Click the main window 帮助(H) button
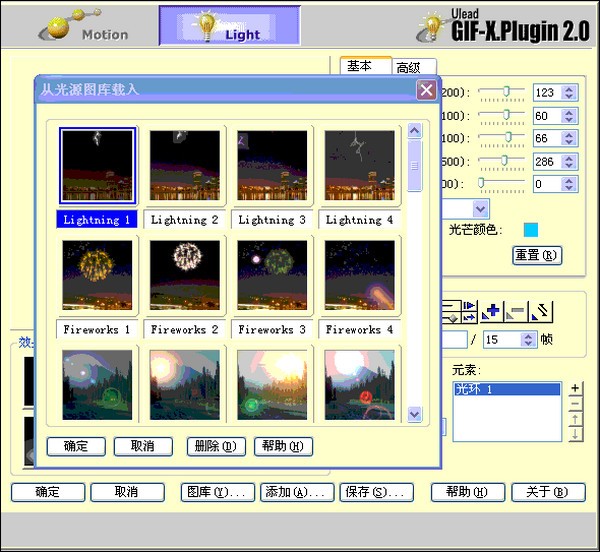This screenshot has width=600, height=552. click(468, 492)
